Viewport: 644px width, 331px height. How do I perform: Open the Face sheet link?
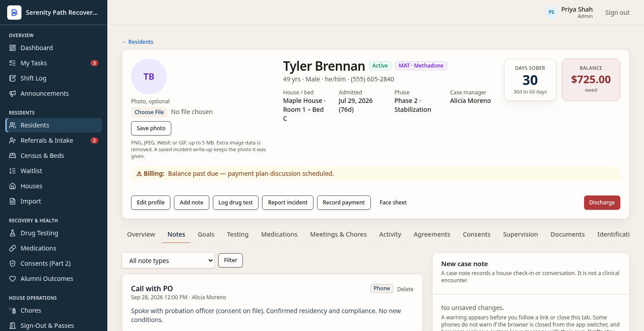tap(393, 203)
